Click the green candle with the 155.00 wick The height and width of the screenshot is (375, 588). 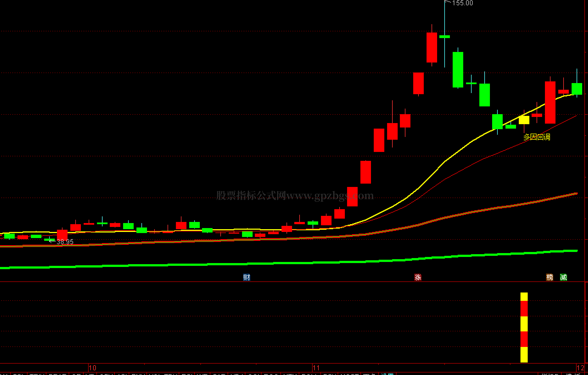(444, 37)
